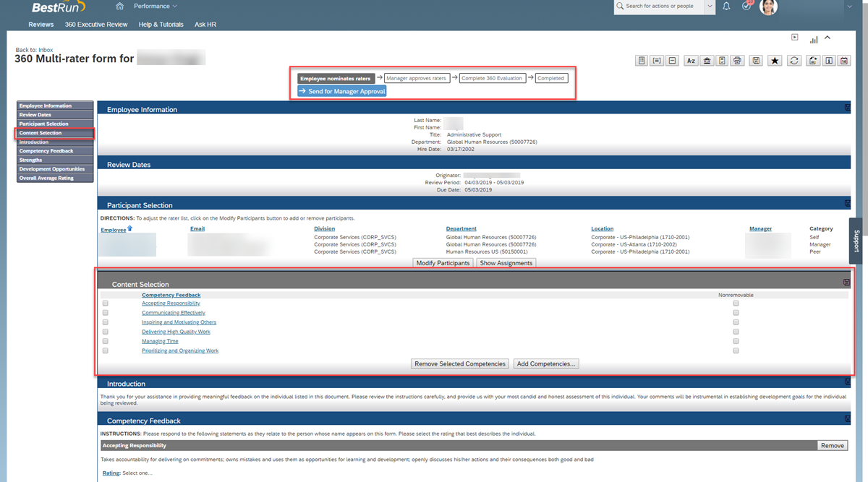
Task: Click the building toolbar icon
Action: (x=707, y=61)
